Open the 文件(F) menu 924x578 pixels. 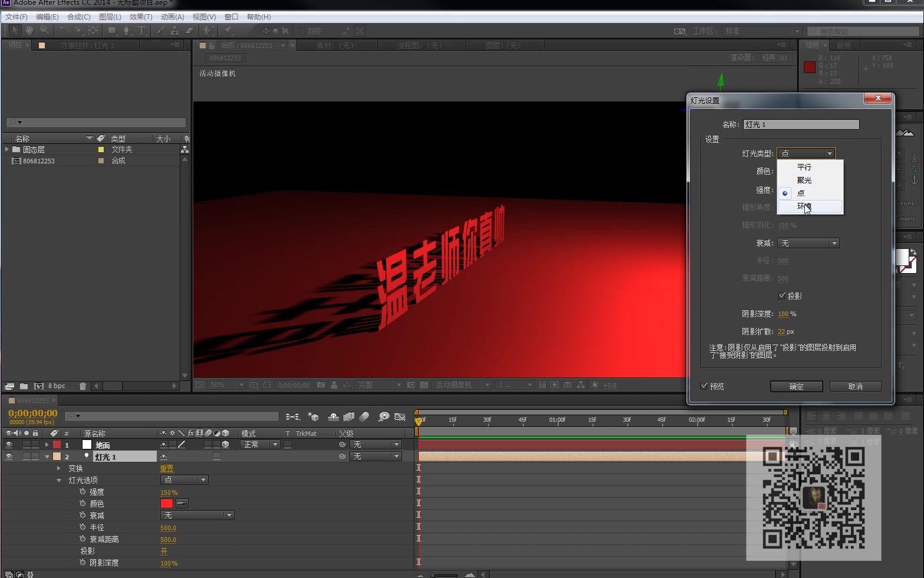(x=16, y=17)
